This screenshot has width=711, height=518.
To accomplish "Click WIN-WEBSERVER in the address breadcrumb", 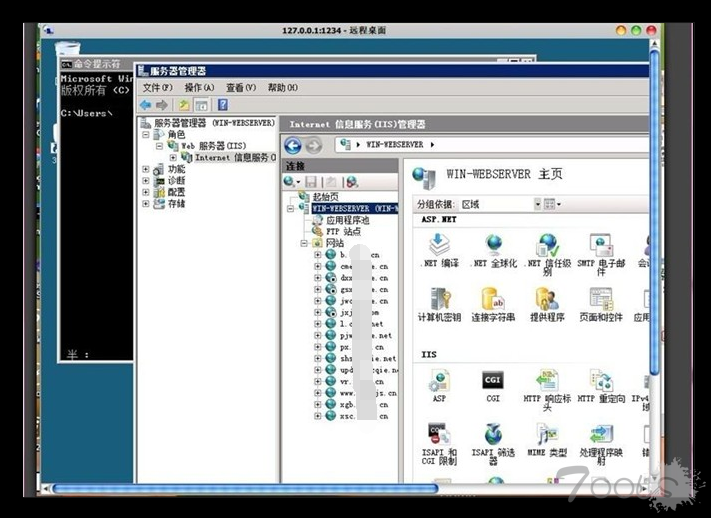I will 394,145.
